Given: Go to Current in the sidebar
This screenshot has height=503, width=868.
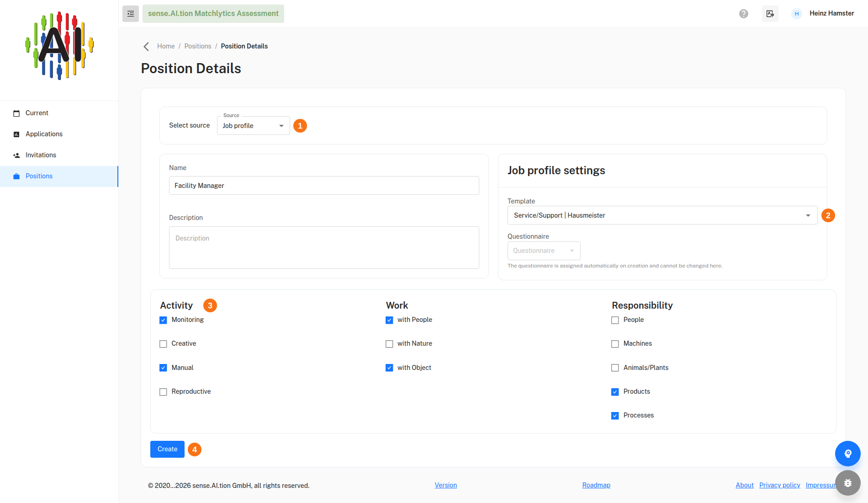Looking at the screenshot, I should [59, 113].
